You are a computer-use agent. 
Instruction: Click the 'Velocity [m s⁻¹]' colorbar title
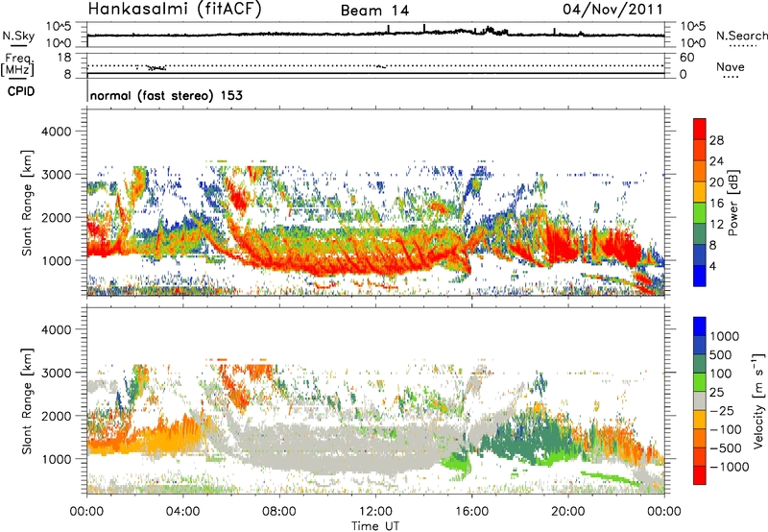pos(758,400)
